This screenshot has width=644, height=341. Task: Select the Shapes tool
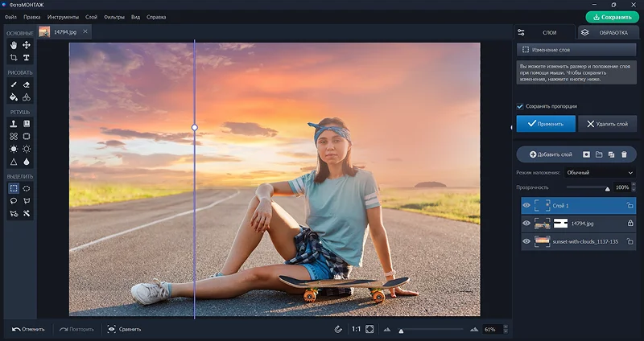point(27,97)
